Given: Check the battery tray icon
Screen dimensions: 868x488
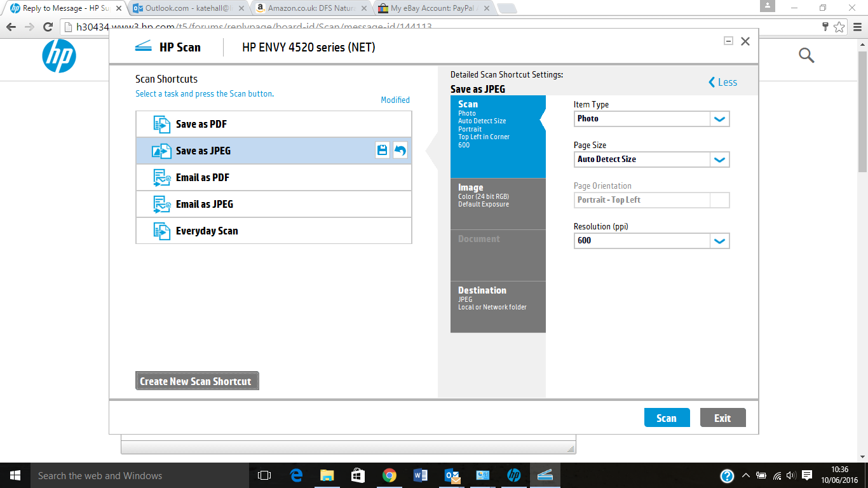Looking at the screenshot, I should tap(761, 475).
